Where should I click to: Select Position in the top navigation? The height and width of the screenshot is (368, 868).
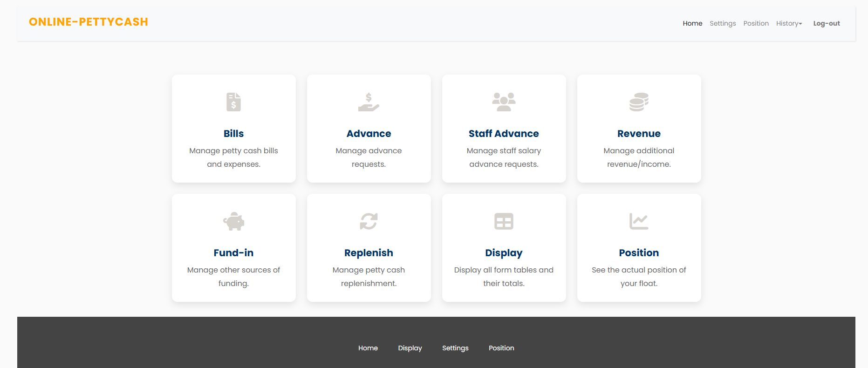click(756, 23)
